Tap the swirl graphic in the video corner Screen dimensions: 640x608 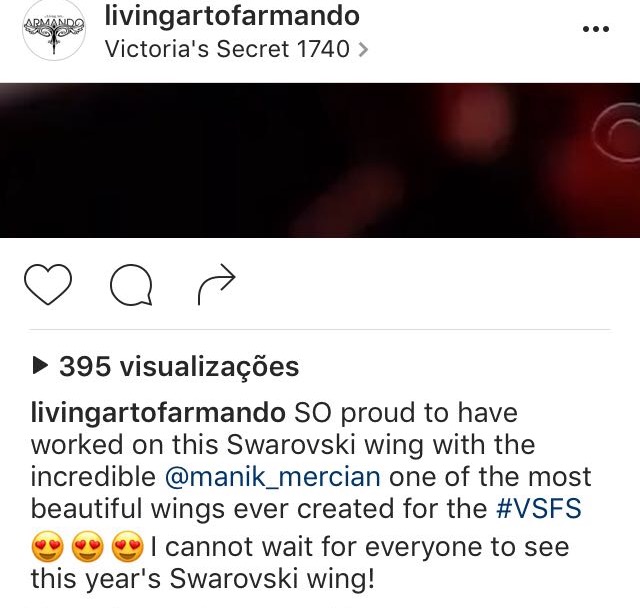(616, 133)
